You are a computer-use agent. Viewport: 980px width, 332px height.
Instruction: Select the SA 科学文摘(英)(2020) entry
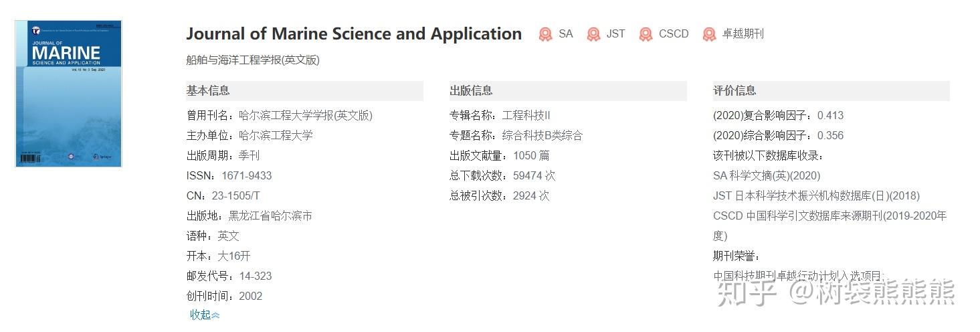tap(767, 175)
